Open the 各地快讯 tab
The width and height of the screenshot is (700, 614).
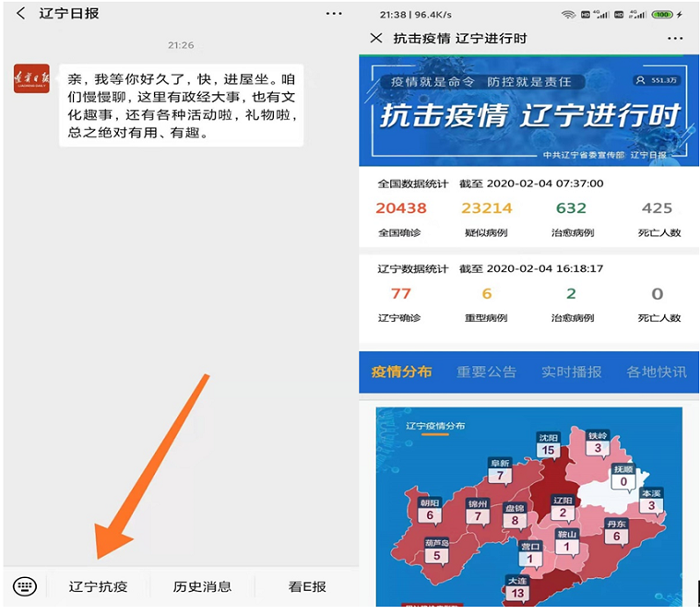point(656,372)
